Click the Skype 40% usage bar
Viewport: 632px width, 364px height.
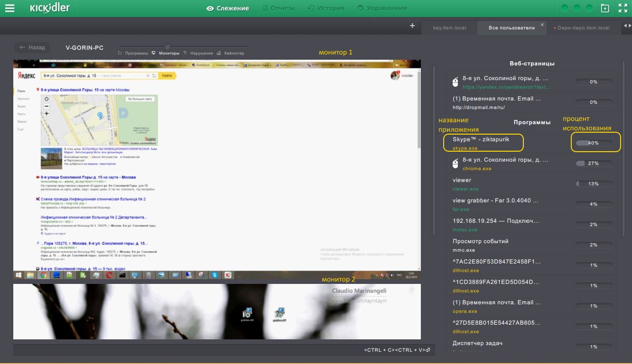(594, 143)
